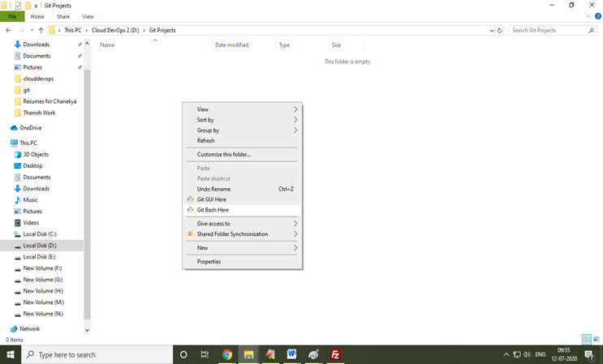Open FileZilla from the taskbar

tap(335, 355)
